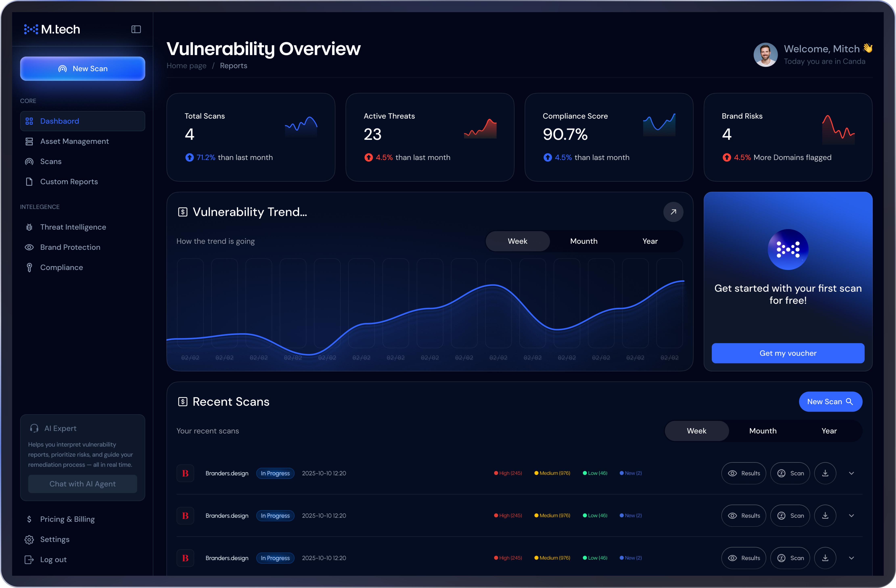Open Settings via gear icon
Screen dimensions: 896x588
[x=29, y=539]
